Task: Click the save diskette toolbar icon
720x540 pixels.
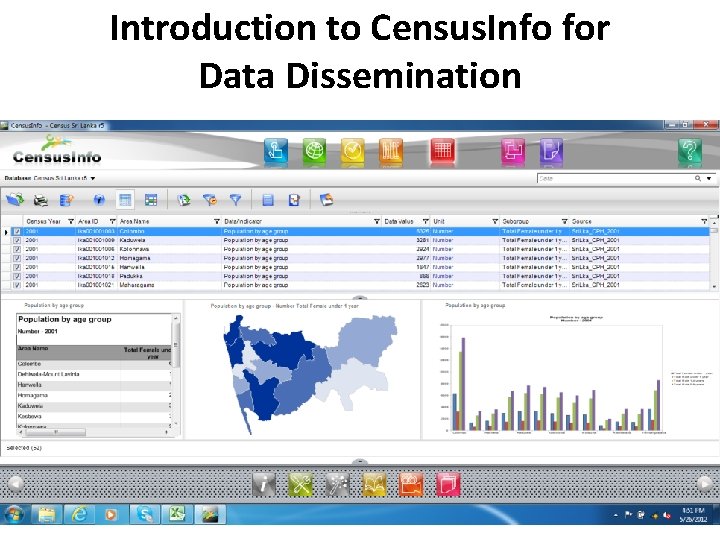Action: (x=294, y=200)
